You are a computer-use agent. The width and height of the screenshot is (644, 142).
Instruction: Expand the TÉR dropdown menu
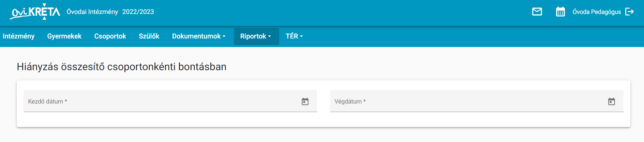tap(294, 36)
